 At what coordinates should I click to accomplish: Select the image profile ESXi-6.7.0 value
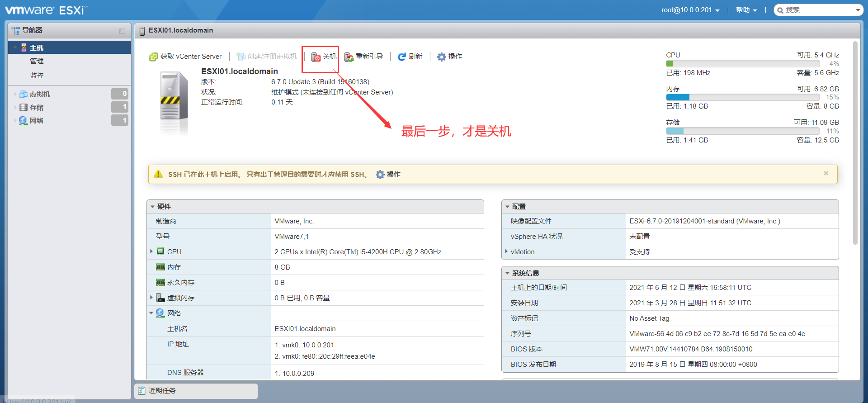705,221
